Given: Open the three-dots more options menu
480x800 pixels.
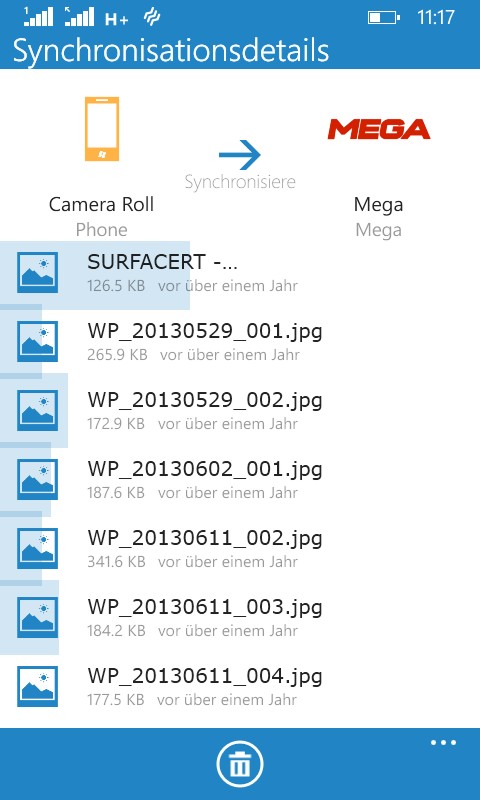Looking at the screenshot, I should 443,743.
